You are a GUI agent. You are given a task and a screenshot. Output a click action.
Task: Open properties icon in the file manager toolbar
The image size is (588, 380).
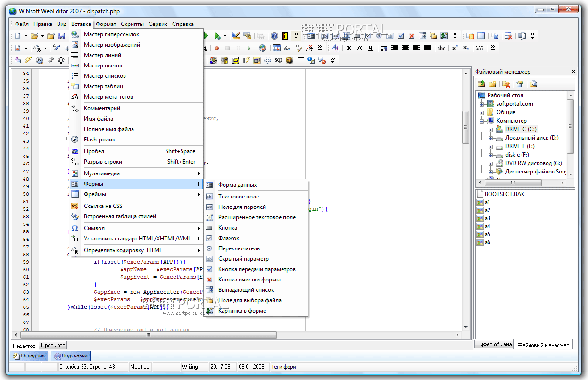(x=520, y=84)
